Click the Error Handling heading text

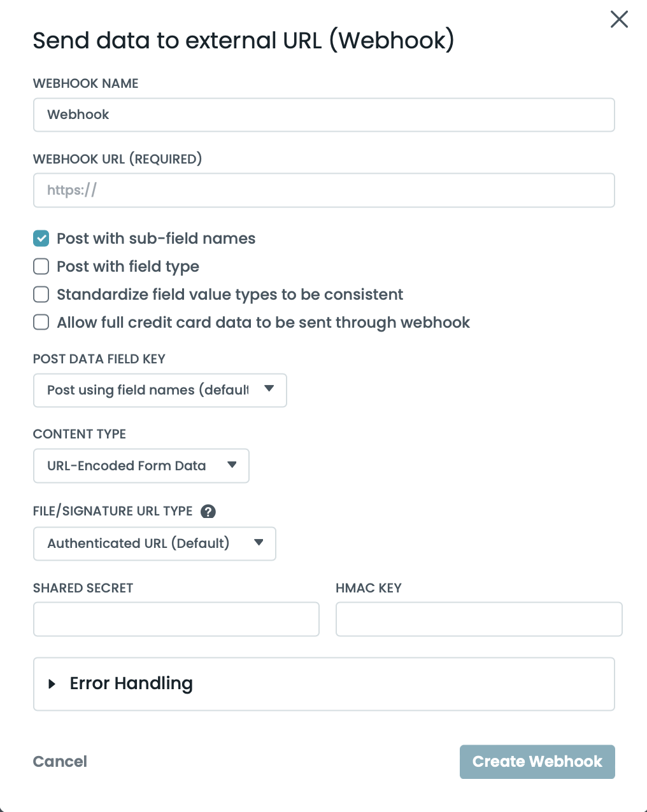(x=131, y=683)
